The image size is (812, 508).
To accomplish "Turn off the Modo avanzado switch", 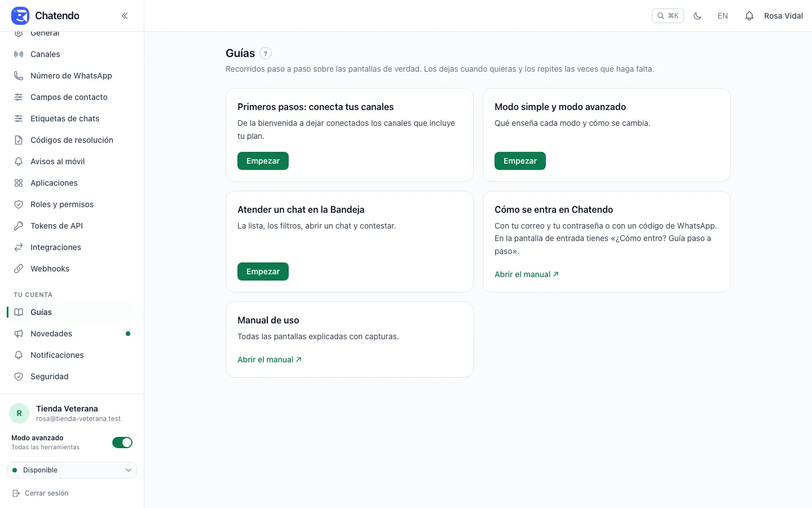I will click(x=122, y=443).
